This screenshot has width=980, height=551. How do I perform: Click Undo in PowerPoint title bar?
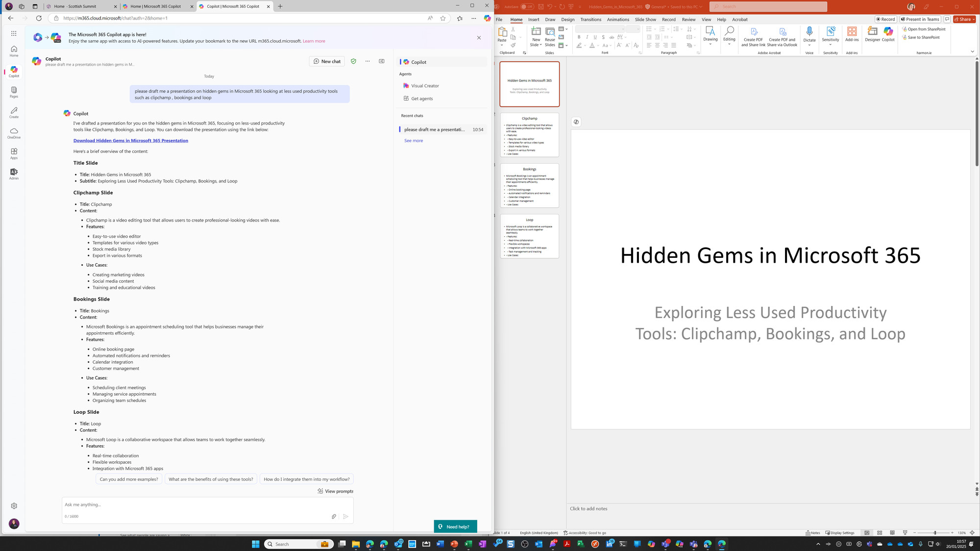[x=550, y=7]
